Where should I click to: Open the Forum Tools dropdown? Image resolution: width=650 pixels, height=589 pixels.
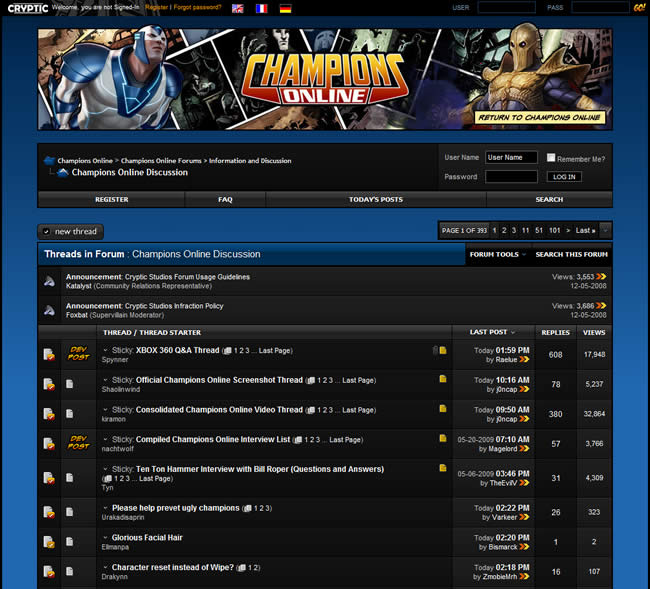coord(498,255)
